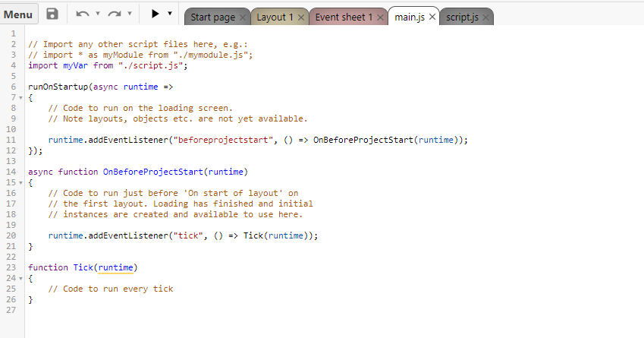Click line number 1 in the gutter

(x=14, y=33)
